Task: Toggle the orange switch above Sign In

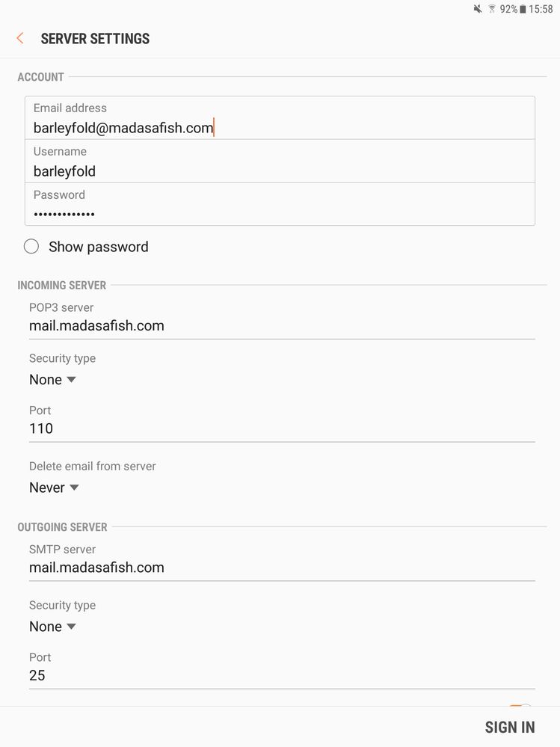Action: point(520,707)
